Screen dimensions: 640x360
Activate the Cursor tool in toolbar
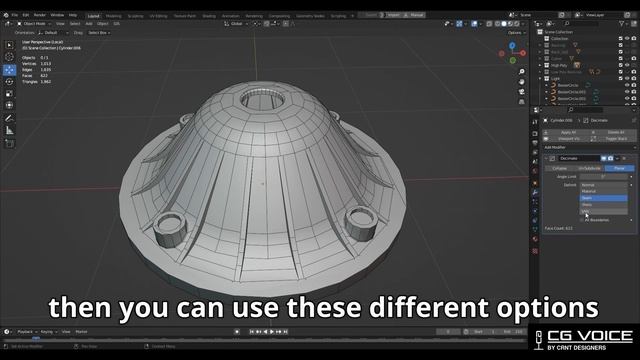point(9,57)
